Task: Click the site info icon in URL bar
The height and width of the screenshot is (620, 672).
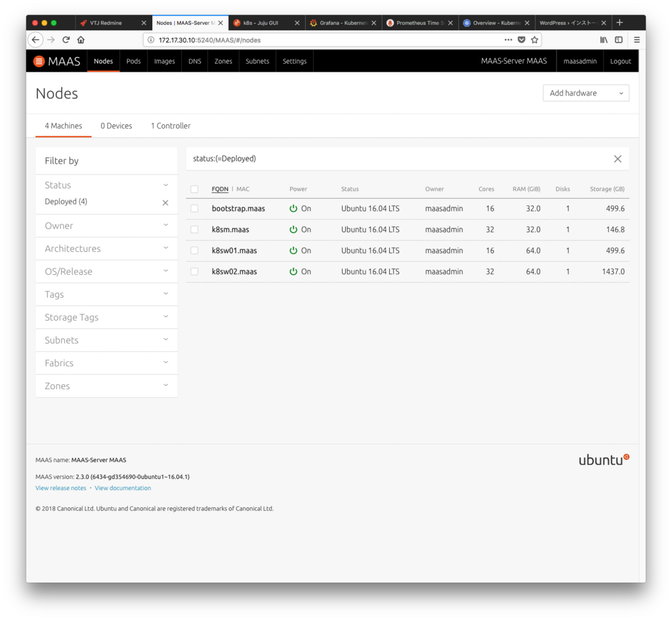Action: 151,40
